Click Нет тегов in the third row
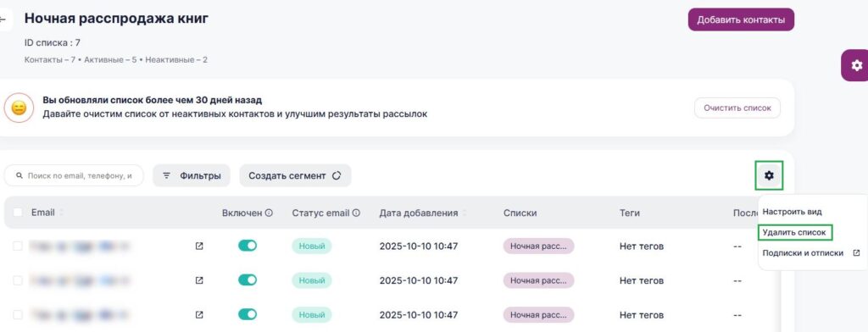 pyautogui.click(x=642, y=315)
